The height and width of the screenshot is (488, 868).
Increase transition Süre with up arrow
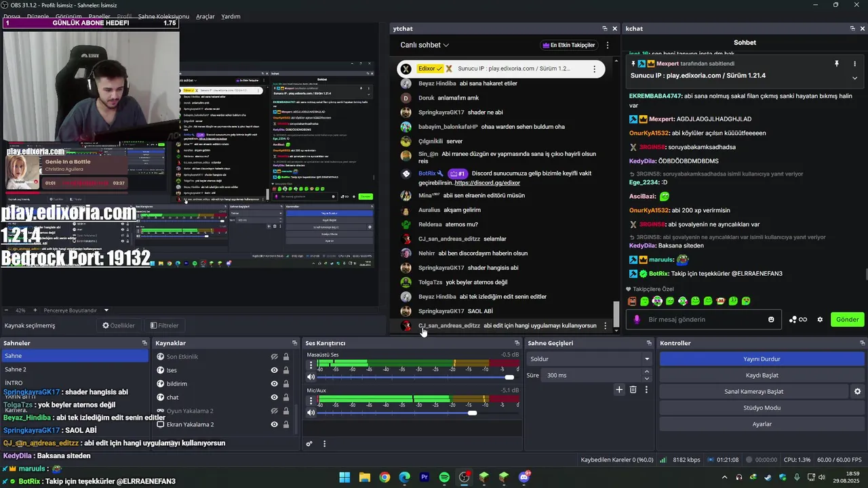click(x=647, y=372)
